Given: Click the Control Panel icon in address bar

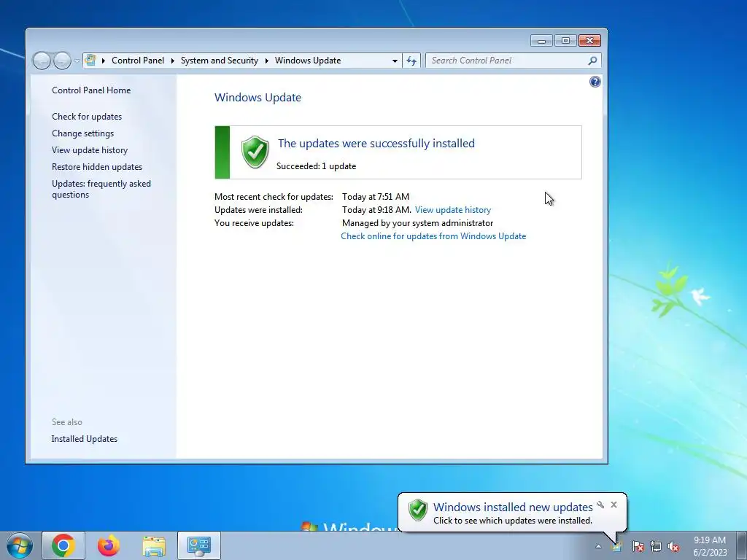Looking at the screenshot, I should pyautogui.click(x=90, y=60).
